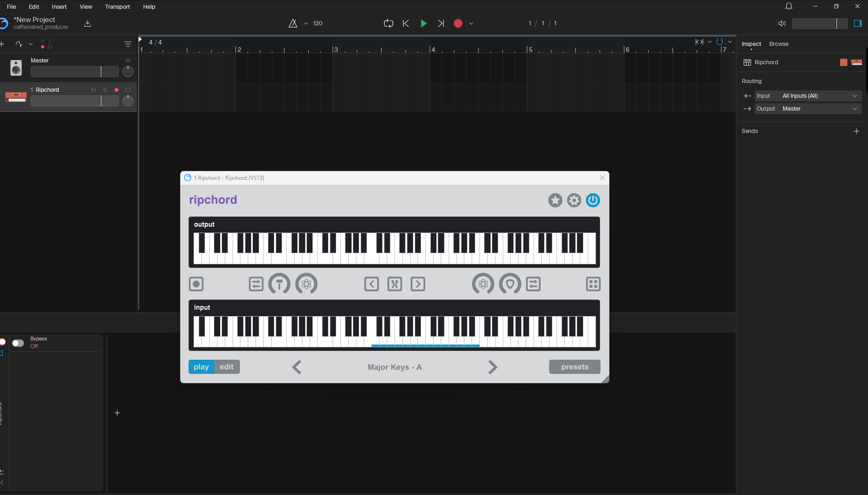The height and width of the screenshot is (495, 868).
Task: Click the presets button
Action: click(574, 367)
